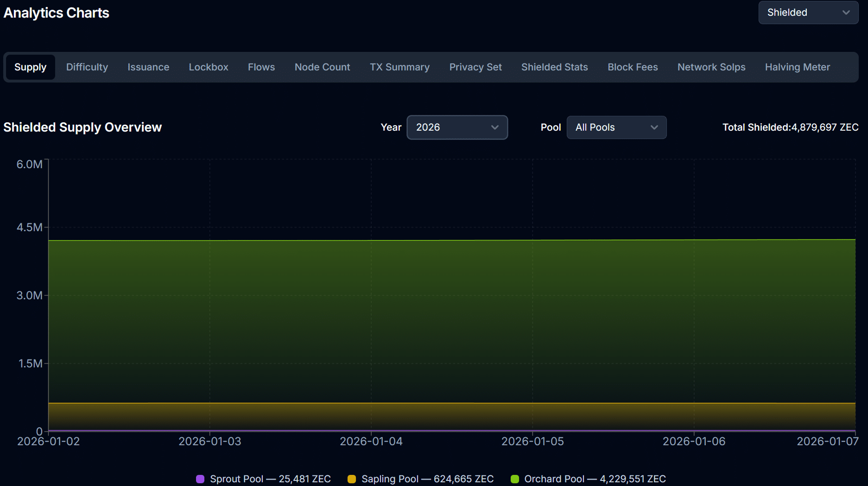The image size is (868, 486).
Task: Open the All Pools dropdown
Action: [616, 127]
